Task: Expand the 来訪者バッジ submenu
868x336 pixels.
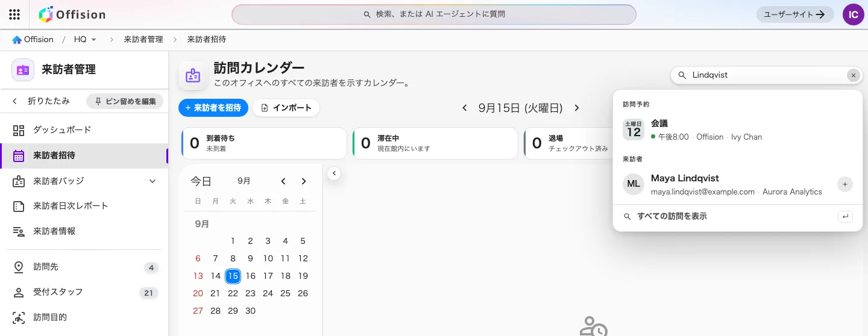Action: tap(153, 181)
